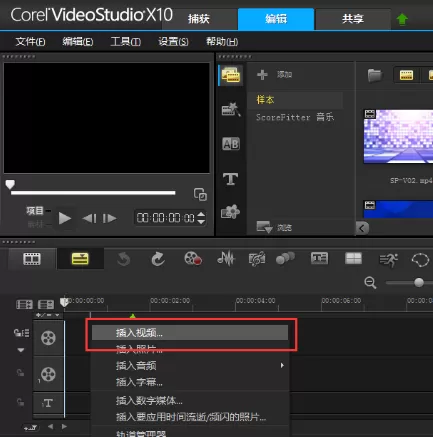The height and width of the screenshot is (437, 433).
Task: Step to the previous frame
Action: pos(89,218)
